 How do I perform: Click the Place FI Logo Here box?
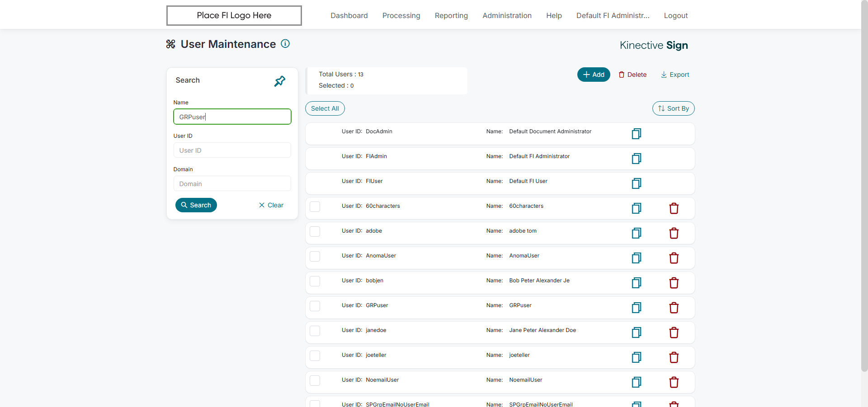pos(234,15)
